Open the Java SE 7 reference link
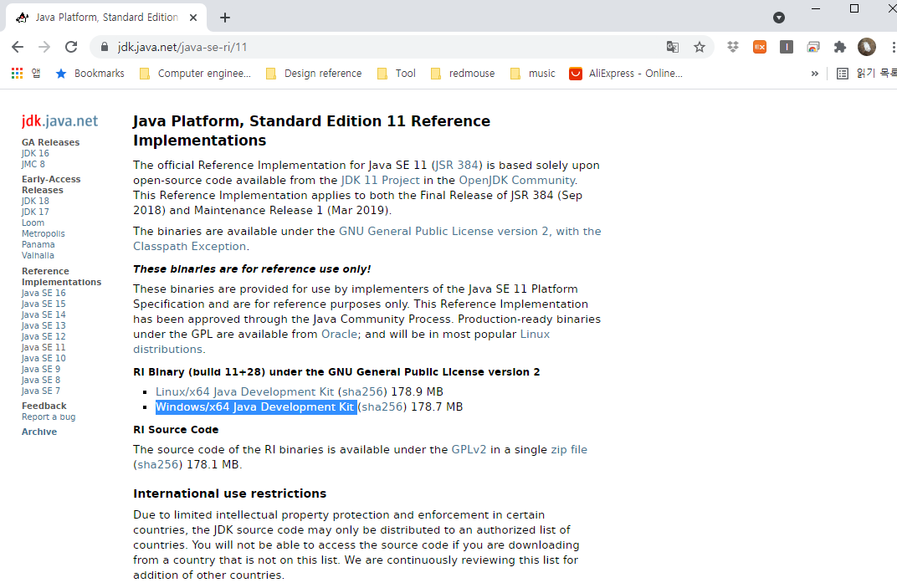Image resolution: width=897 pixels, height=588 pixels. pos(41,391)
